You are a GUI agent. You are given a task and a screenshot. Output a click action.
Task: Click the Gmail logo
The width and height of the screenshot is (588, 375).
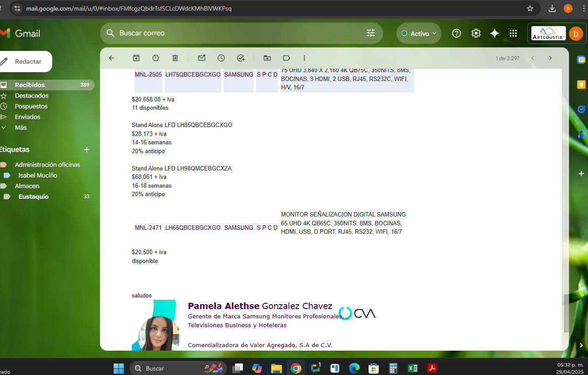(20, 33)
